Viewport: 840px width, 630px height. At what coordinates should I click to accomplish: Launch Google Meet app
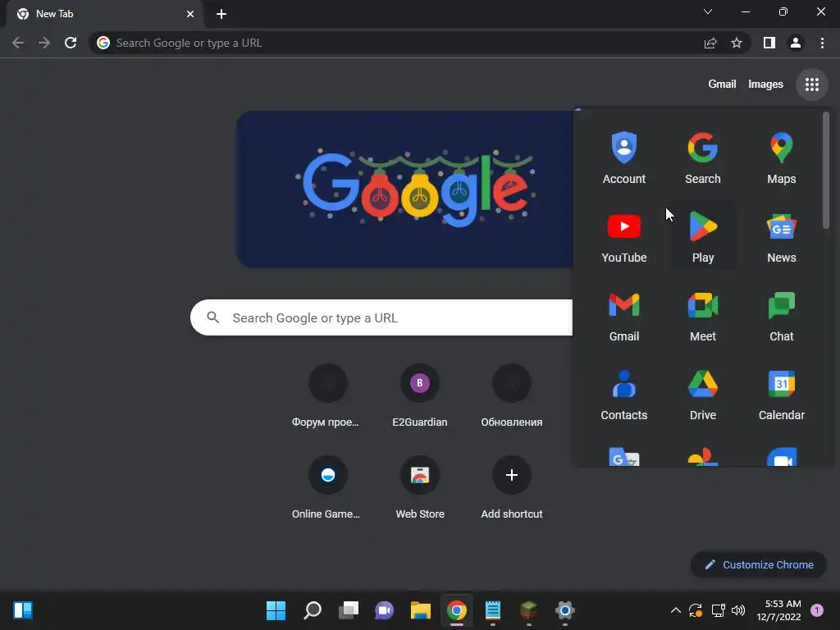click(x=702, y=316)
